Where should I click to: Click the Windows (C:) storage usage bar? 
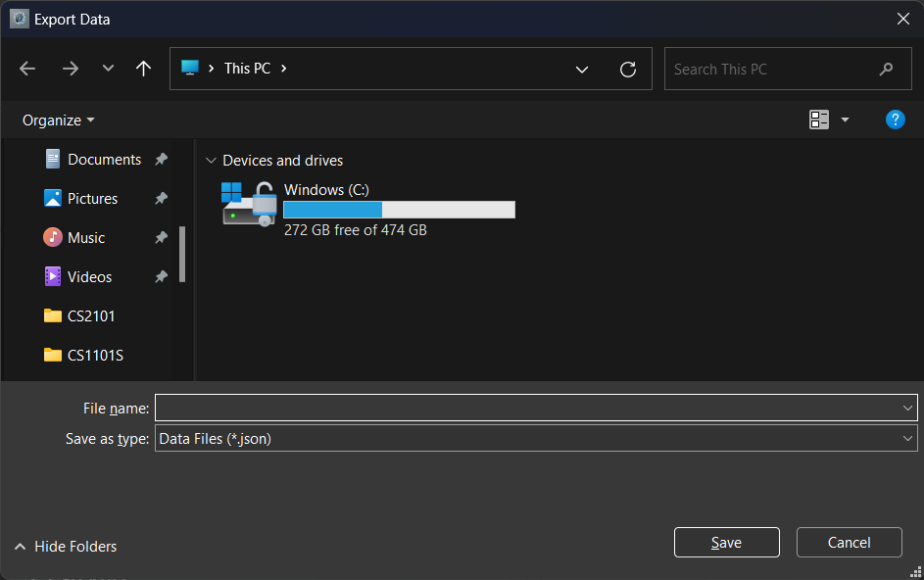click(399, 210)
